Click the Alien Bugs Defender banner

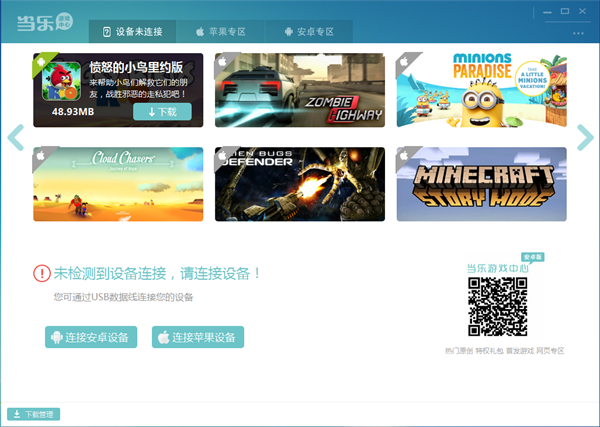(299, 184)
